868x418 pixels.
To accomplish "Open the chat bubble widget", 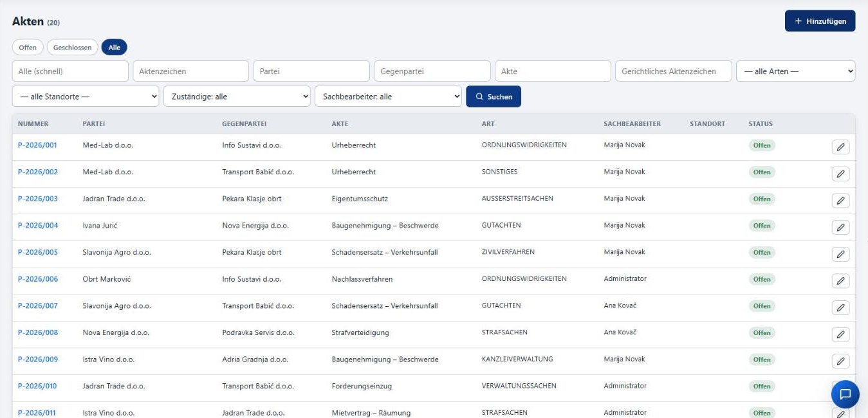I will [x=845, y=394].
